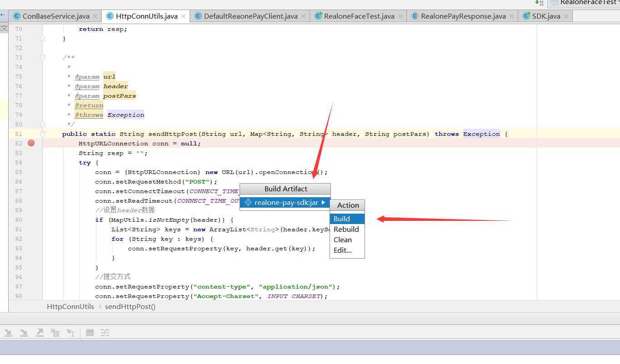Click the back arrow left of tabs
The width and height of the screenshot is (620, 364).
tap(3, 15)
